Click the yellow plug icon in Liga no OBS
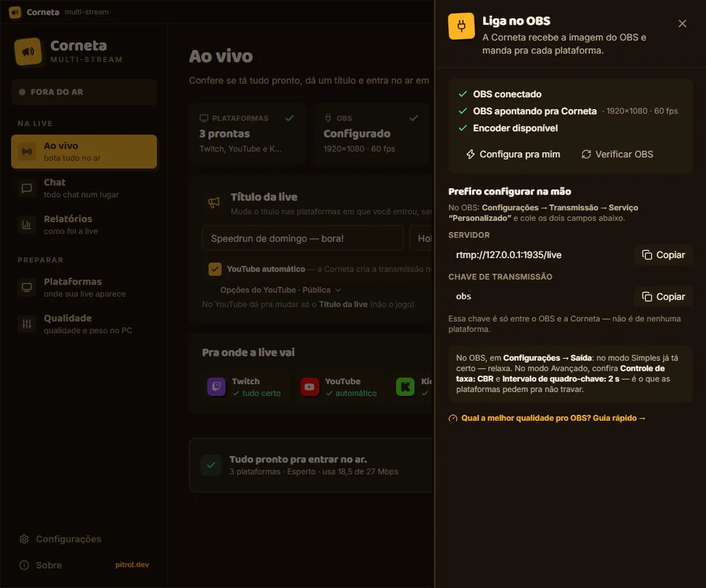This screenshot has width=706, height=588. [x=461, y=26]
